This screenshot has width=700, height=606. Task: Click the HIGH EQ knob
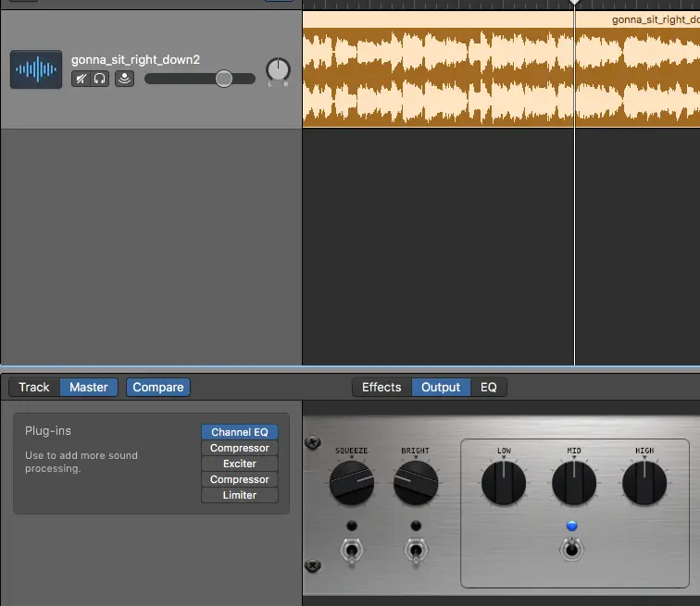pos(644,484)
